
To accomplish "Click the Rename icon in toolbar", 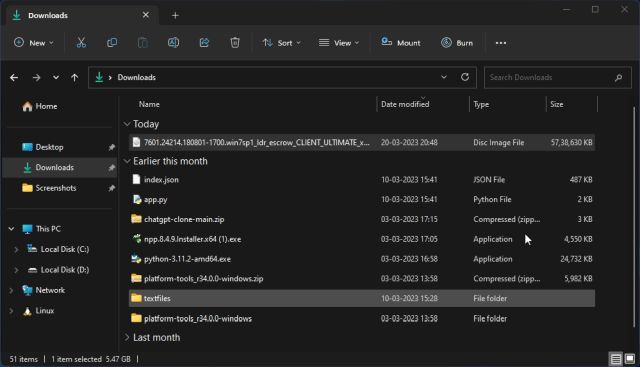I will tap(173, 42).
